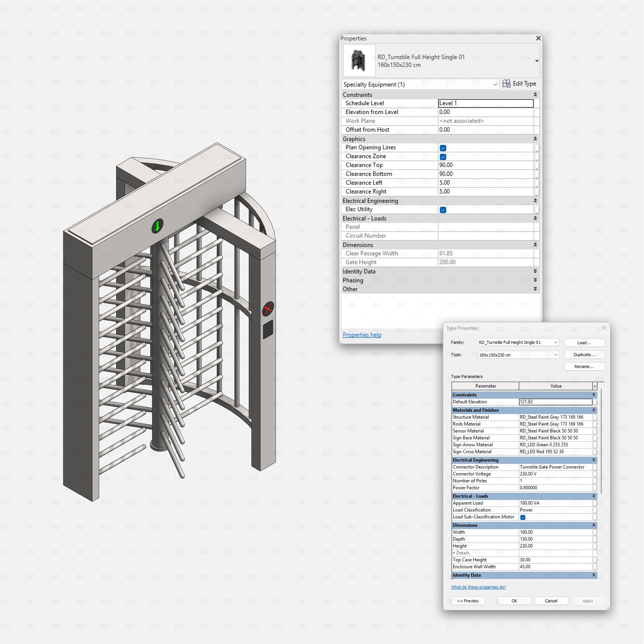The image size is (644, 644).
Task: Click the Elevation from Level value 0.00
Action: (x=486, y=112)
